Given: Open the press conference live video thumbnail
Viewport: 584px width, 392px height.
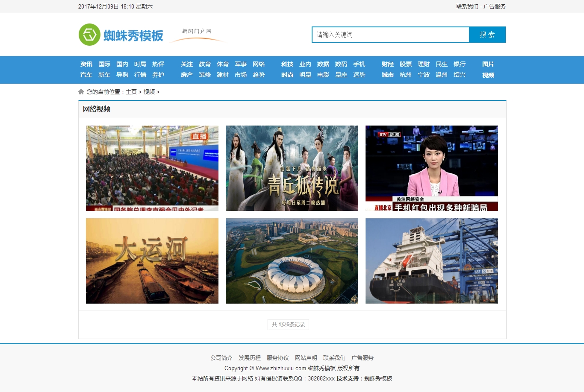Looking at the screenshot, I should (152, 168).
